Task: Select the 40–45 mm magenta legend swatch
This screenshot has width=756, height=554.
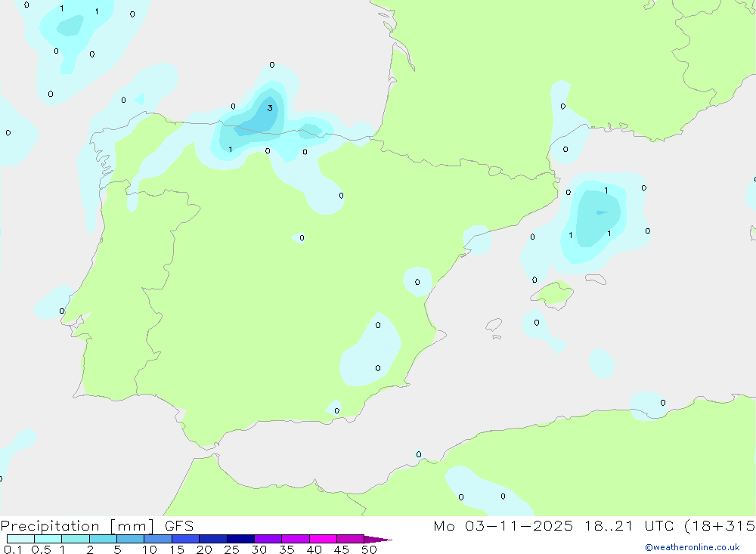Action: click(x=323, y=539)
